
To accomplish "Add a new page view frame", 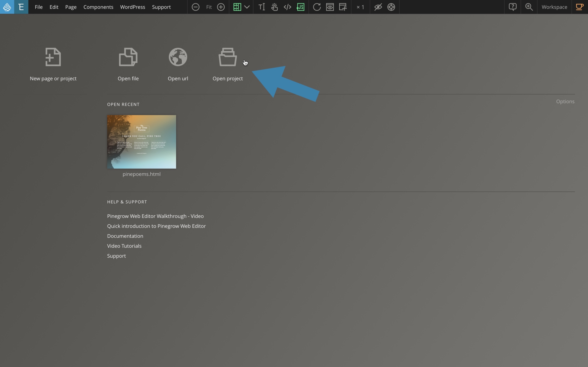I will [343, 7].
